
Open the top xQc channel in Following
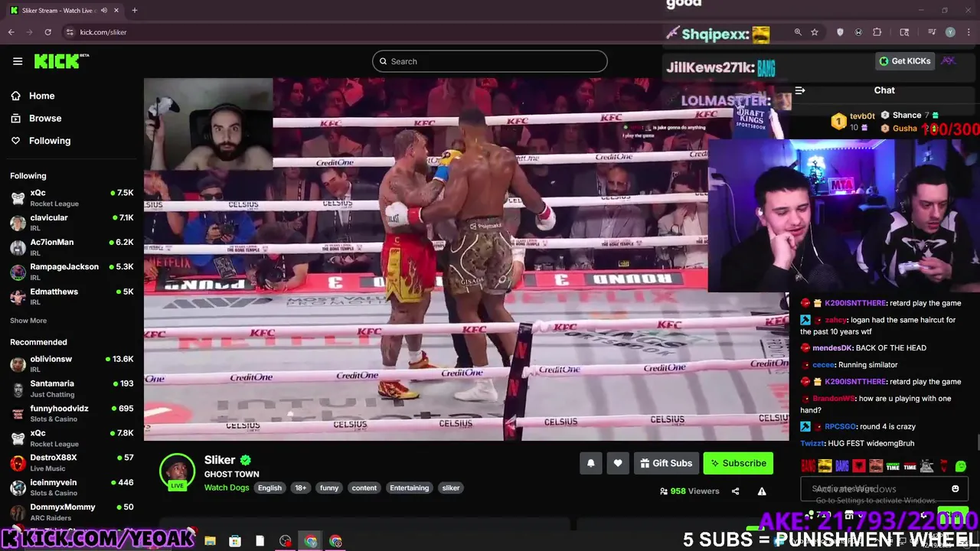(72, 198)
